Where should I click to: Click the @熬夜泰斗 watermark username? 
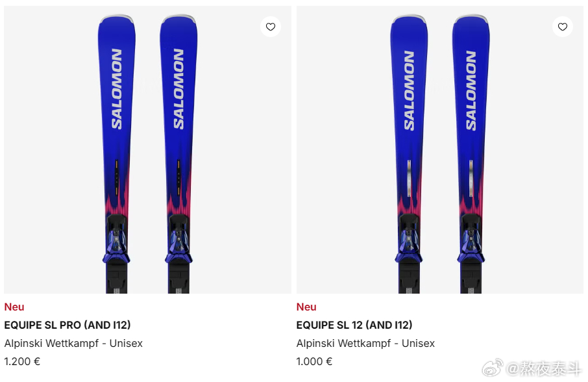tap(543, 369)
